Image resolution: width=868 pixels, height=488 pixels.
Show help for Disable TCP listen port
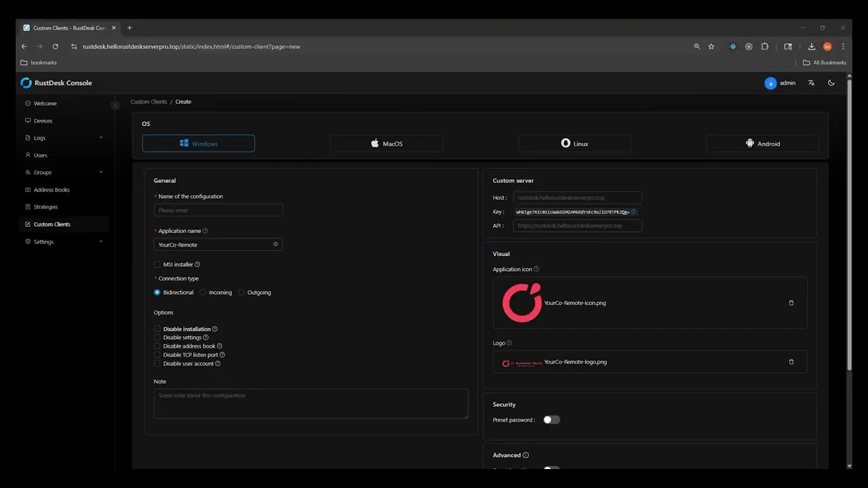point(222,354)
